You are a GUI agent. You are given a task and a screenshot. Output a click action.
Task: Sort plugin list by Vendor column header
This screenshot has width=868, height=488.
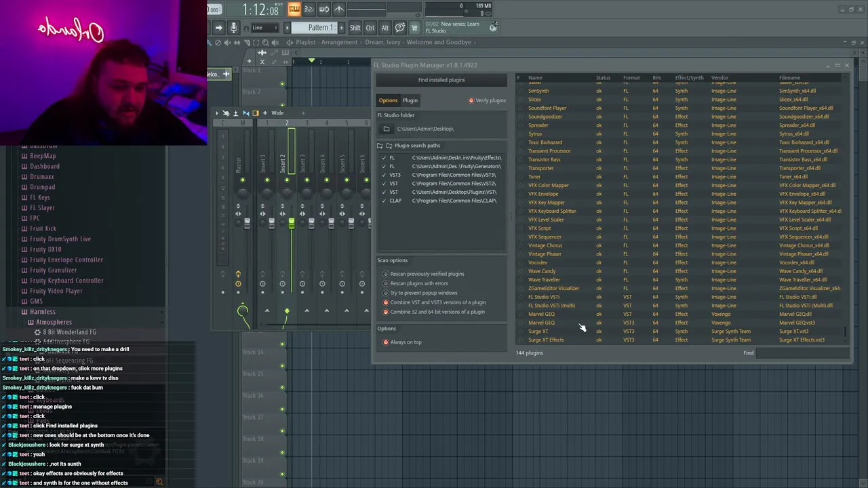click(x=719, y=78)
